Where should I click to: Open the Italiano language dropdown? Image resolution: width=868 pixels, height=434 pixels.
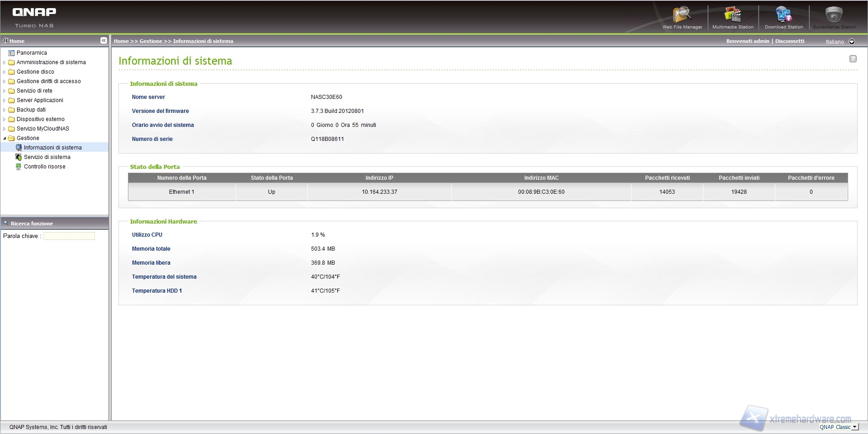852,42
